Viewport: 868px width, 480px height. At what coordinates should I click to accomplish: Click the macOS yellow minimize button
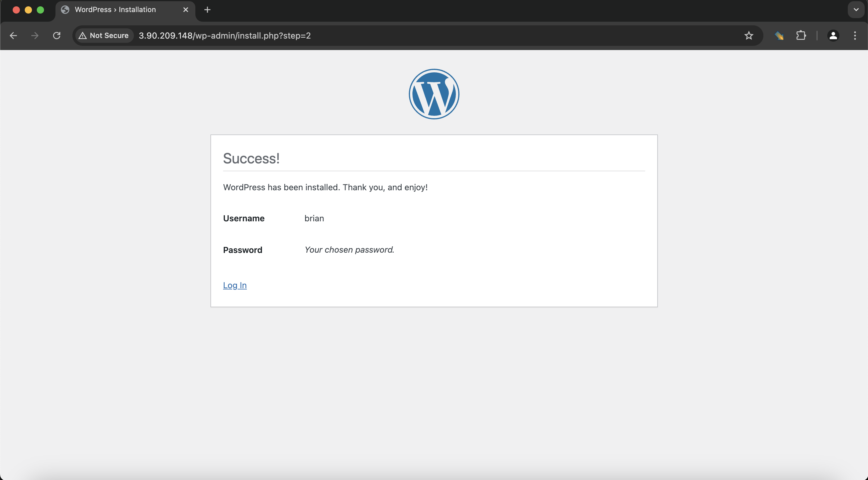pos(28,10)
